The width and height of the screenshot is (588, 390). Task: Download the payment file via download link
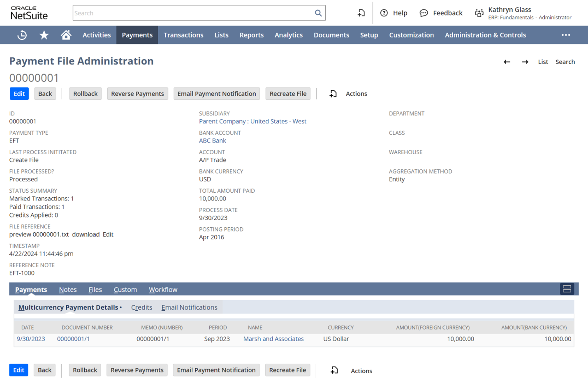(86, 234)
